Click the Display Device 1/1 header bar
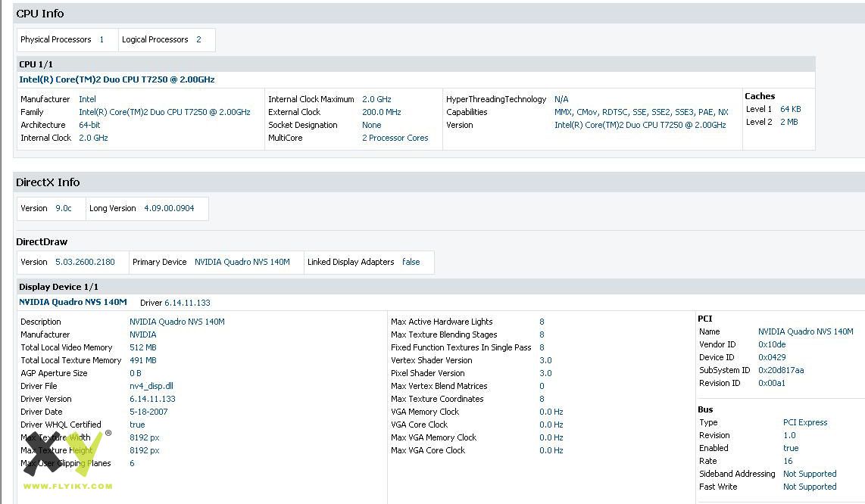 click(441, 287)
